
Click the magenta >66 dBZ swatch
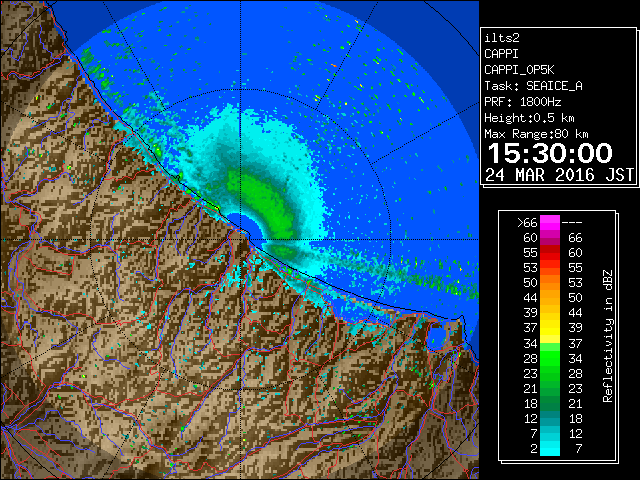550,222
